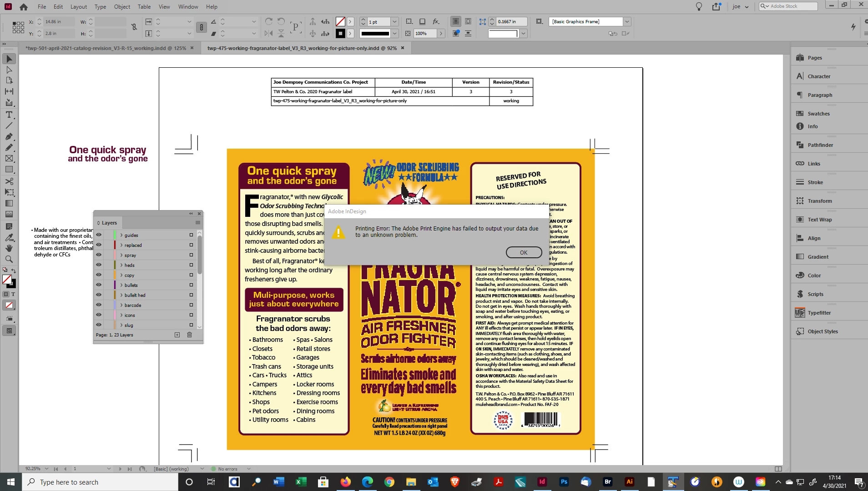Select the Selection tool in toolbox
This screenshot has width=868, height=491.
point(9,59)
